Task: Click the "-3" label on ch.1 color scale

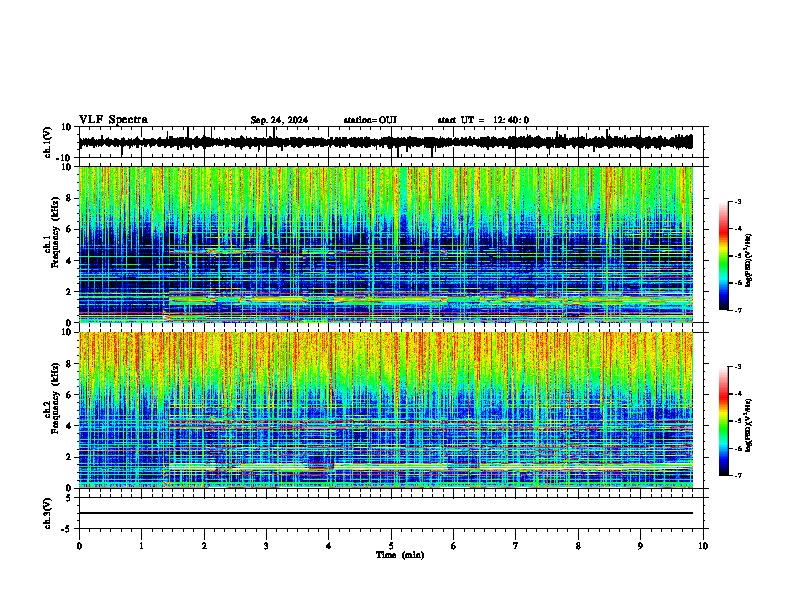Action: pyautogui.click(x=737, y=202)
